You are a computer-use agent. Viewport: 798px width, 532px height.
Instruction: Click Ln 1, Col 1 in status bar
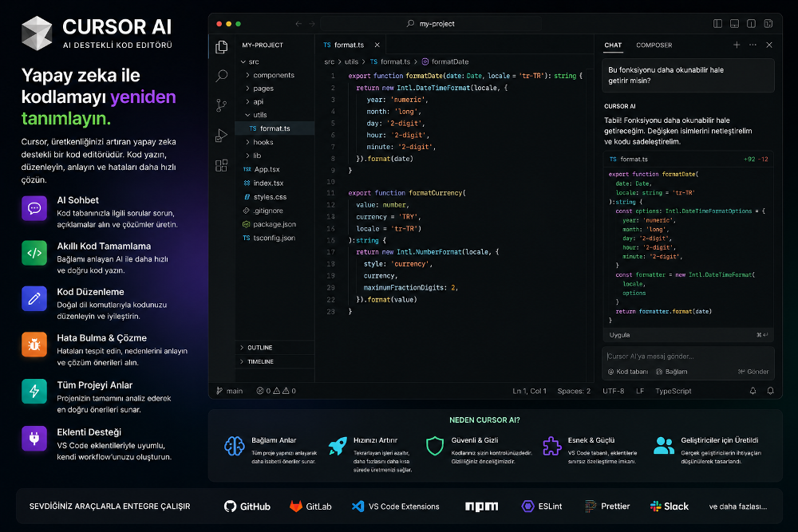click(x=529, y=391)
